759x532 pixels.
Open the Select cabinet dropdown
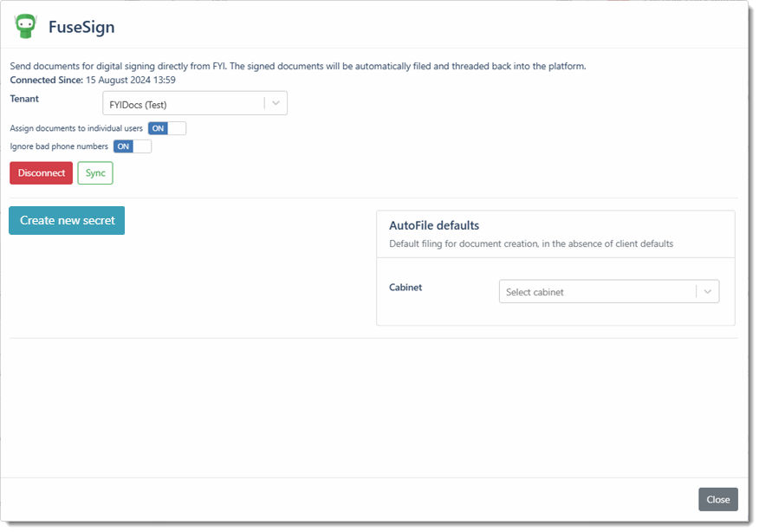click(609, 291)
